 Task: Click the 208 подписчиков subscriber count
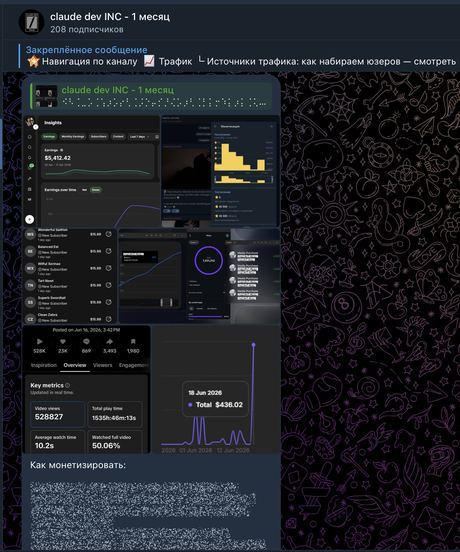87,30
